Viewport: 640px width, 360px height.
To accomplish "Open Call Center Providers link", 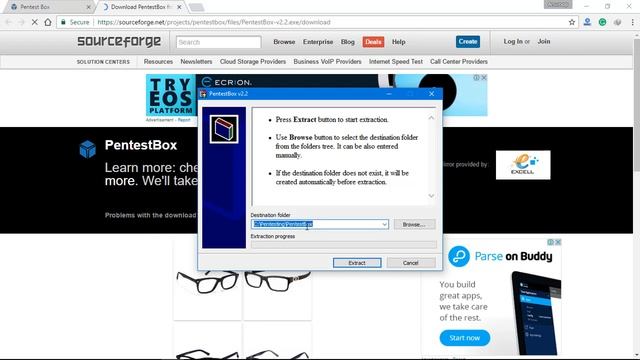I will coord(459,62).
